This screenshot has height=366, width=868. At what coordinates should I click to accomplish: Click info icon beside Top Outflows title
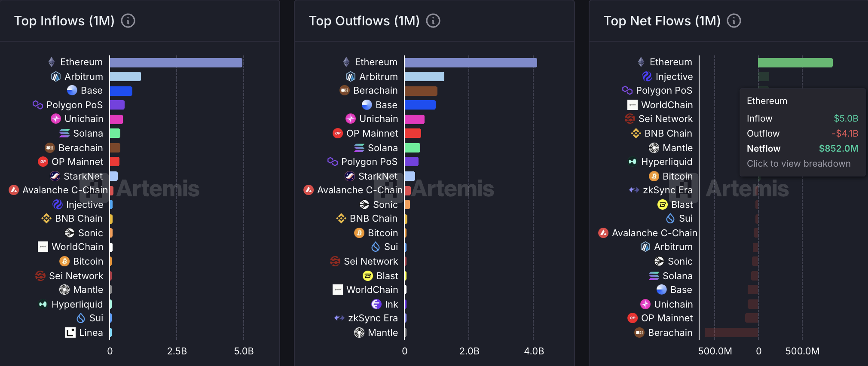click(433, 21)
